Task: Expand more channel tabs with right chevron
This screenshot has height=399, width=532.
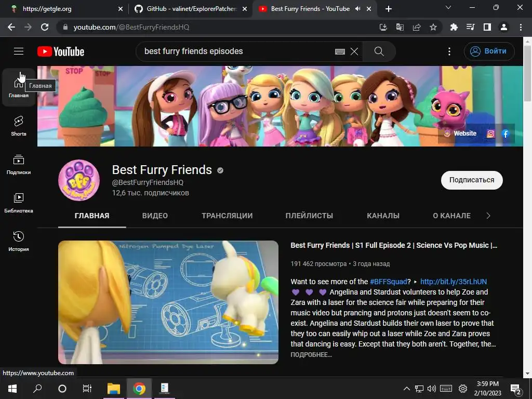Action: pos(488,216)
